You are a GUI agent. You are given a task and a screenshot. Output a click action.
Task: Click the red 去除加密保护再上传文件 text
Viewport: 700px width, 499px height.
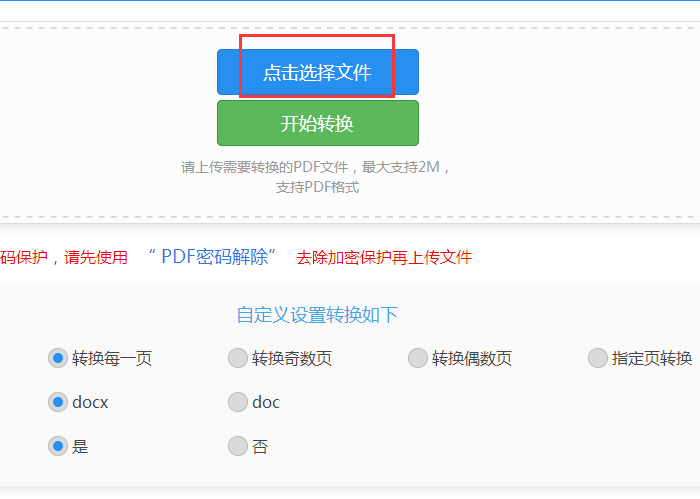click(x=384, y=258)
